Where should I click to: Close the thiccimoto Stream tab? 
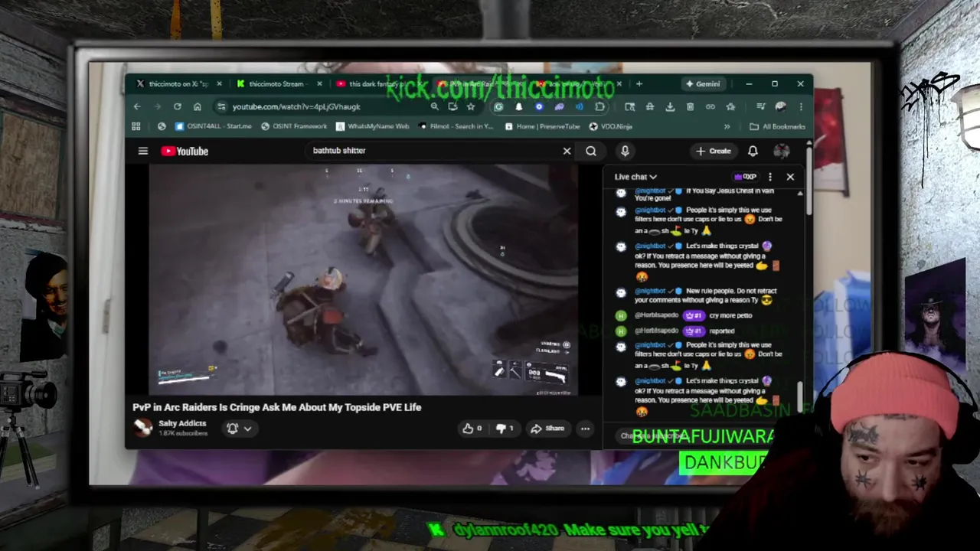318,84
